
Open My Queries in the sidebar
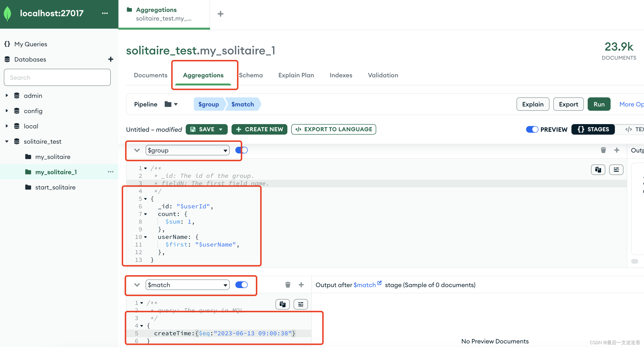(x=31, y=44)
